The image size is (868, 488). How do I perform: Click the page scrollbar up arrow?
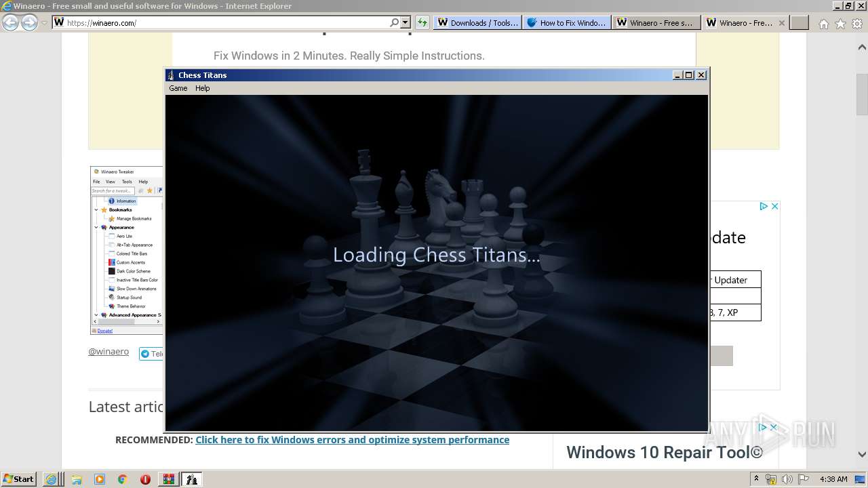[862, 47]
